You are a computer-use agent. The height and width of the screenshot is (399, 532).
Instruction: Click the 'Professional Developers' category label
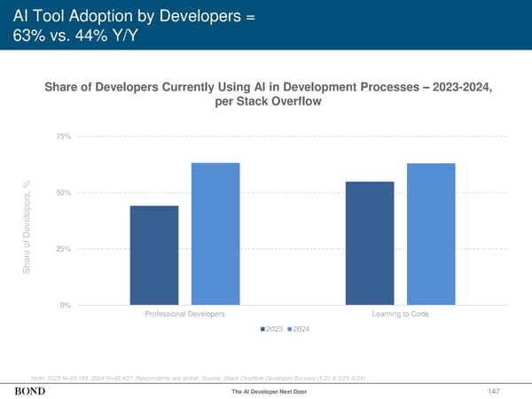click(184, 315)
